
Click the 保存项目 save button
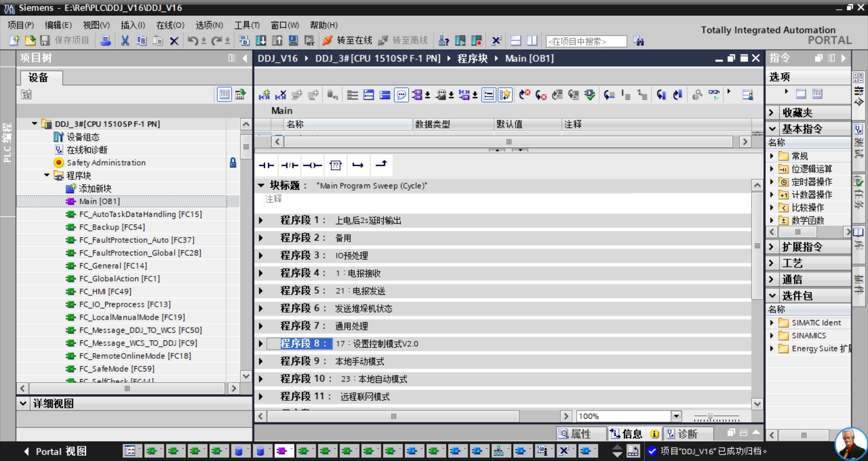pos(65,41)
